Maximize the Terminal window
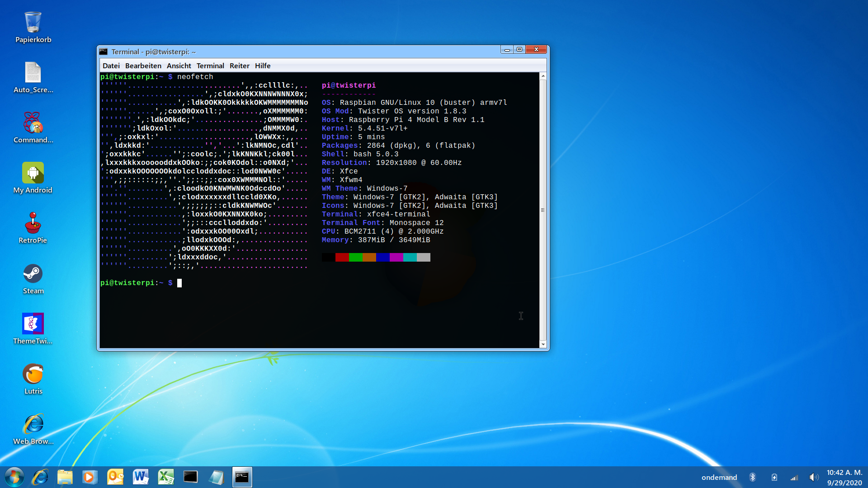Viewport: 868px width, 488px height. (x=520, y=50)
